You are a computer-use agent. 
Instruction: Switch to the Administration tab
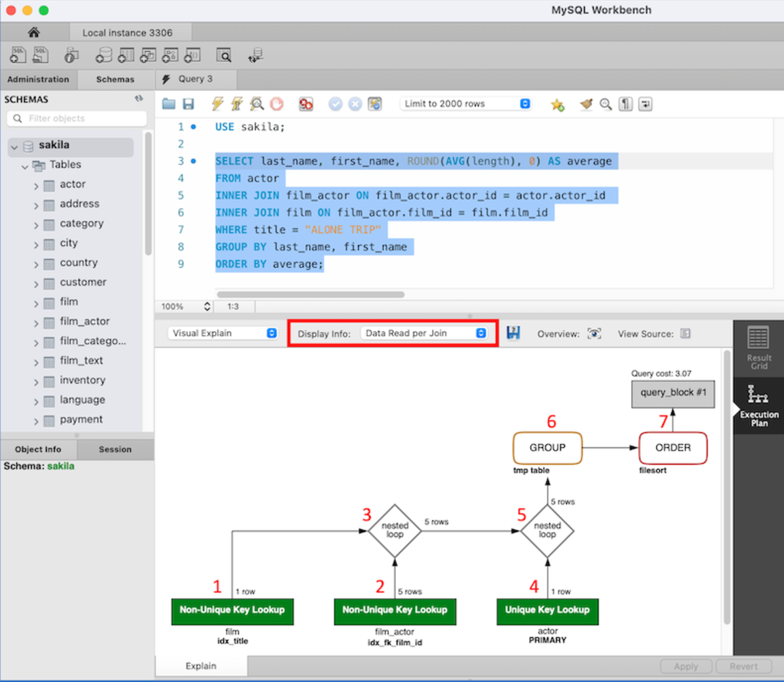click(x=38, y=79)
